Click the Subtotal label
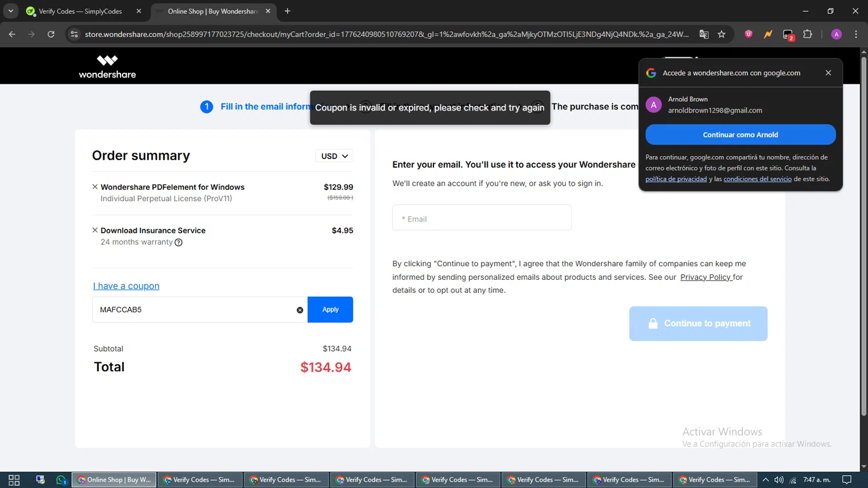The image size is (868, 488). point(108,349)
